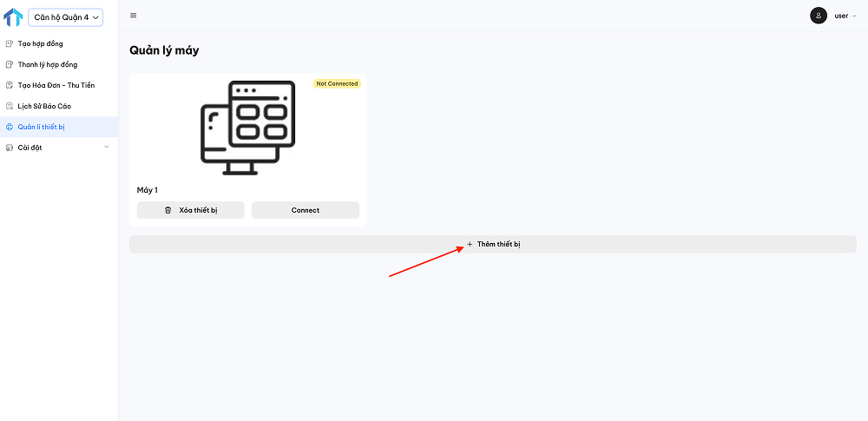Click the Quản lý máy heading
Viewport: 868px width, 421px height.
coord(164,51)
